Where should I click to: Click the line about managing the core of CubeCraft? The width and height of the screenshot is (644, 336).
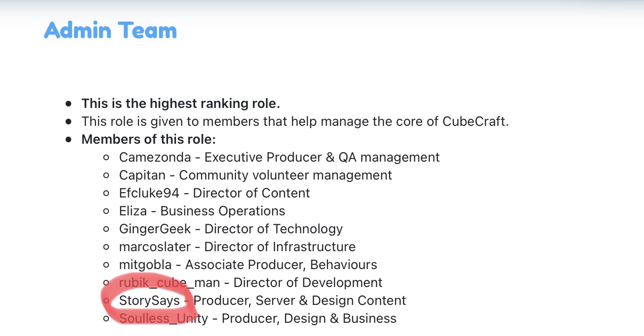[x=295, y=121]
